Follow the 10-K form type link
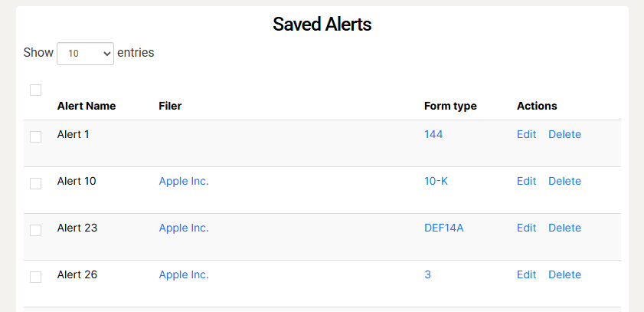The width and height of the screenshot is (644, 312). 436,182
